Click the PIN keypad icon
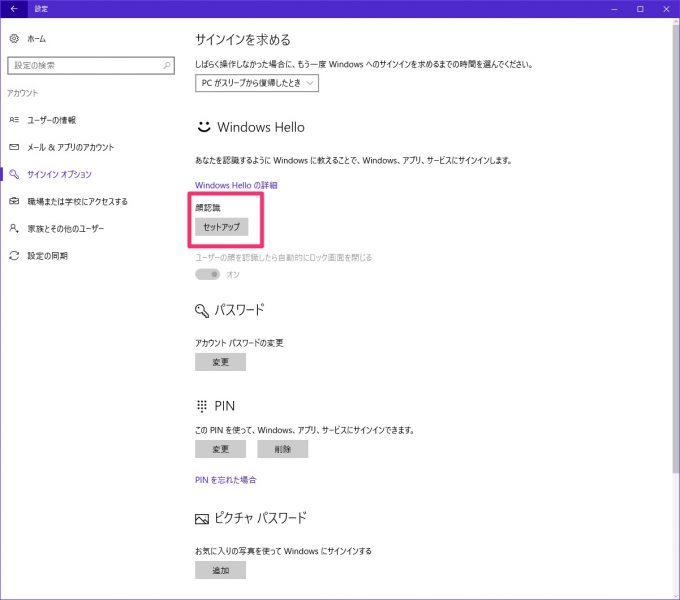 pyautogui.click(x=202, y=406)
